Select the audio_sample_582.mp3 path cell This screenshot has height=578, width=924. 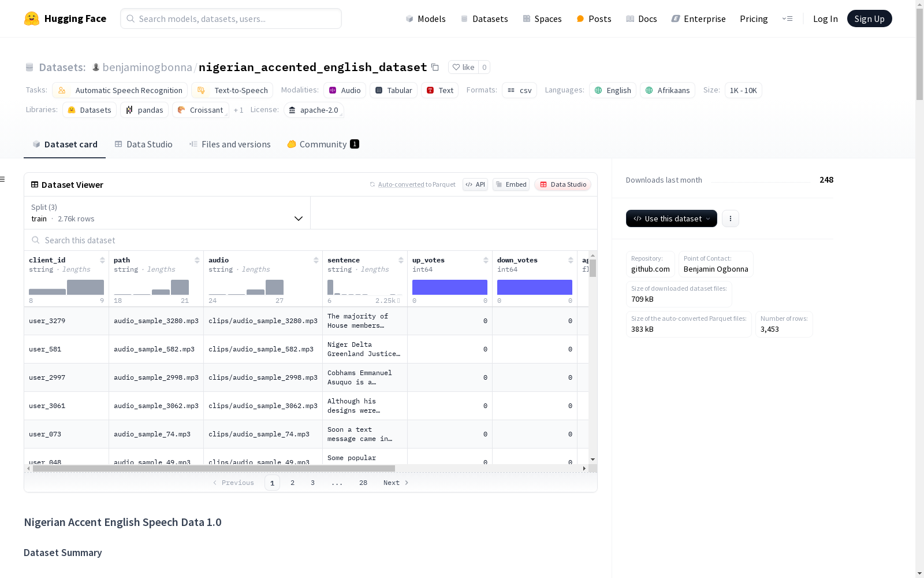point(156,349)
